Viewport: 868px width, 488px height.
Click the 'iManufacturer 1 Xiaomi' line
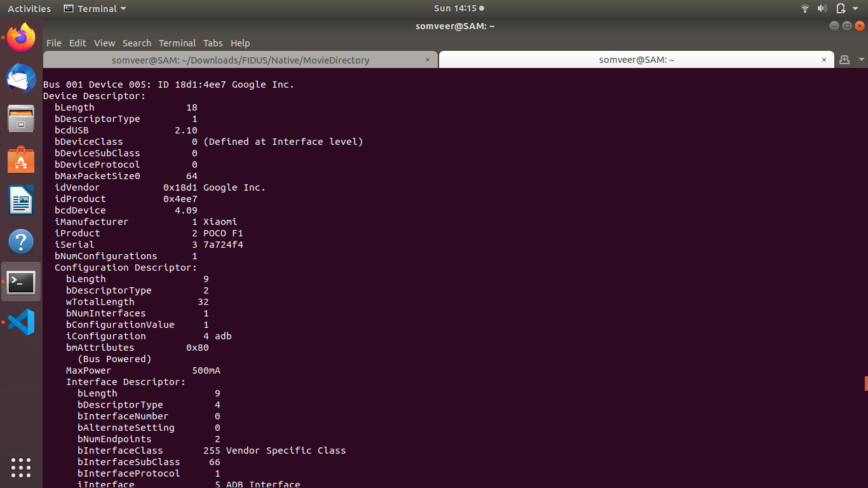[146, 222]
